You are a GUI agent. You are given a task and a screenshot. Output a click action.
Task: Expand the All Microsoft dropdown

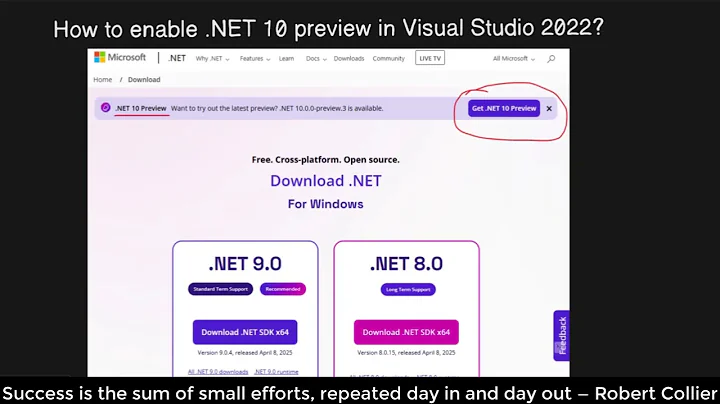[513, 59]
